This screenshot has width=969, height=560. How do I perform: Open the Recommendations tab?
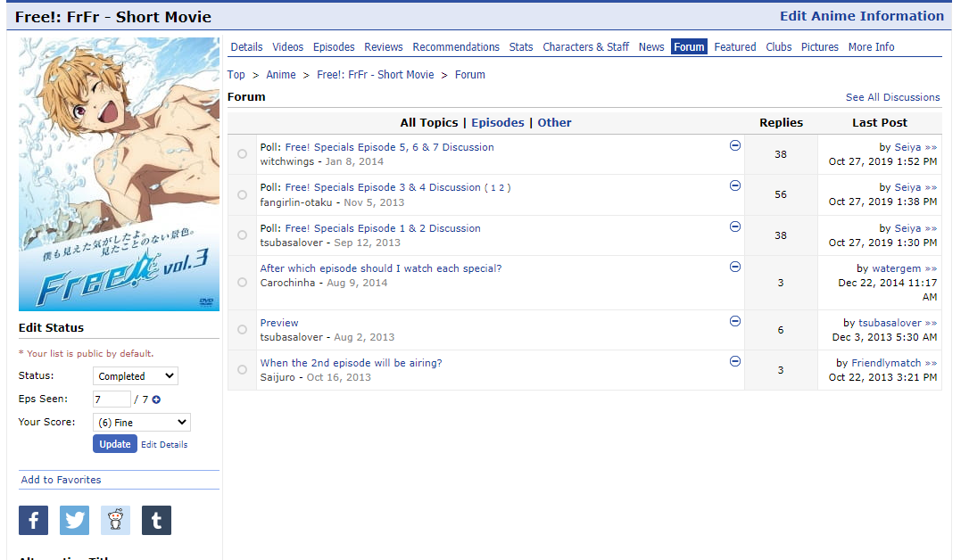tap(456, 47)
